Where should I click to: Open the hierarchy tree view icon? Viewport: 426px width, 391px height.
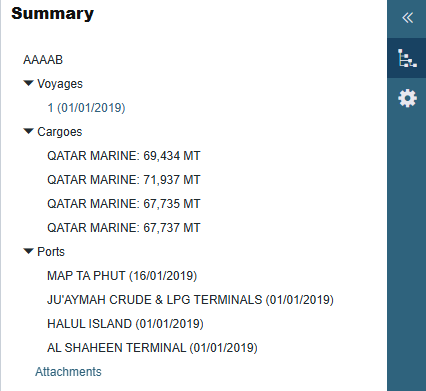tap(407, 58)
